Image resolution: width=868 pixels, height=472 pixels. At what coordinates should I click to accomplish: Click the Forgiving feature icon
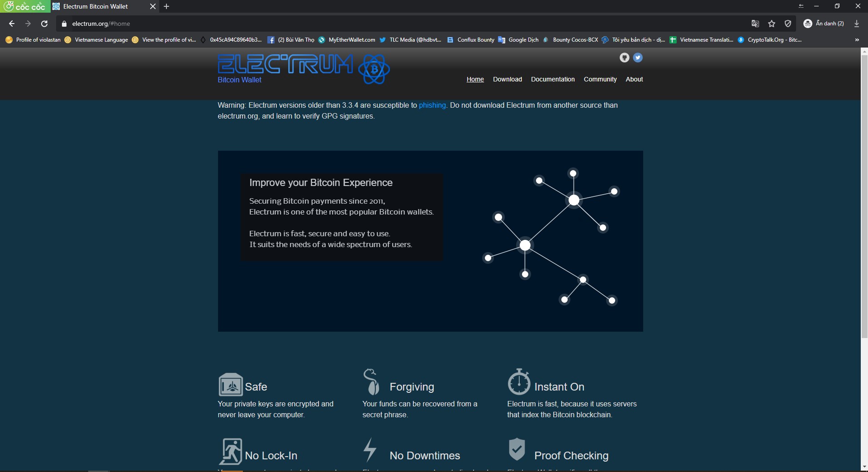pyautogui.click(x=371, y=382)
